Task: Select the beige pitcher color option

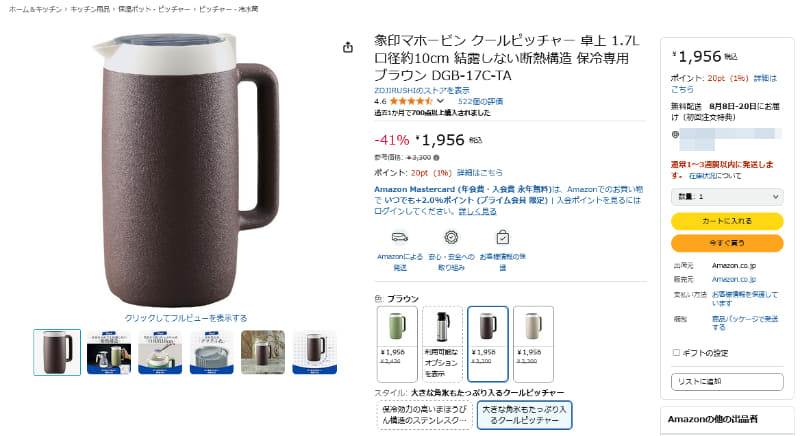Action: pos(533,344)
